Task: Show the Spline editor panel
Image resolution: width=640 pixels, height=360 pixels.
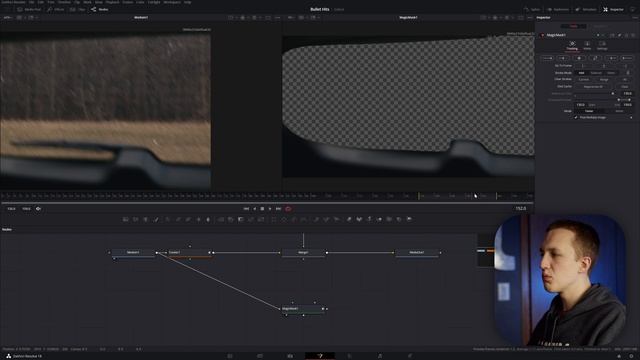Action: 532,9
